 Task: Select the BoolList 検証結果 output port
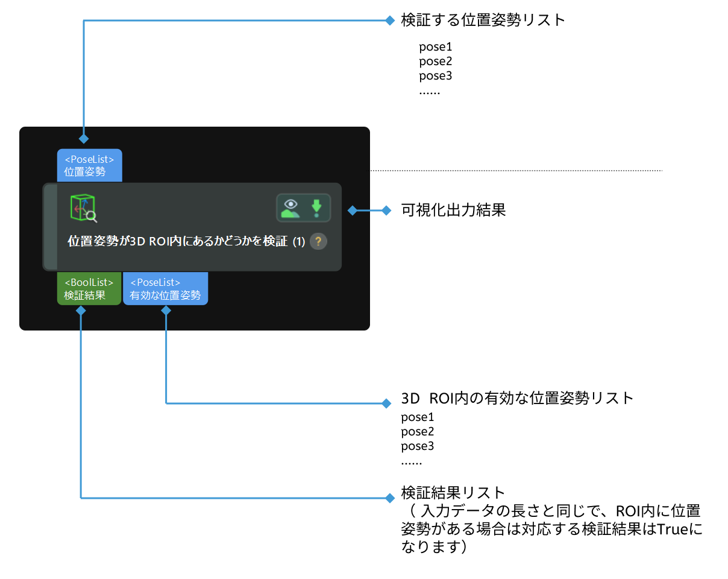pos(89,289)
